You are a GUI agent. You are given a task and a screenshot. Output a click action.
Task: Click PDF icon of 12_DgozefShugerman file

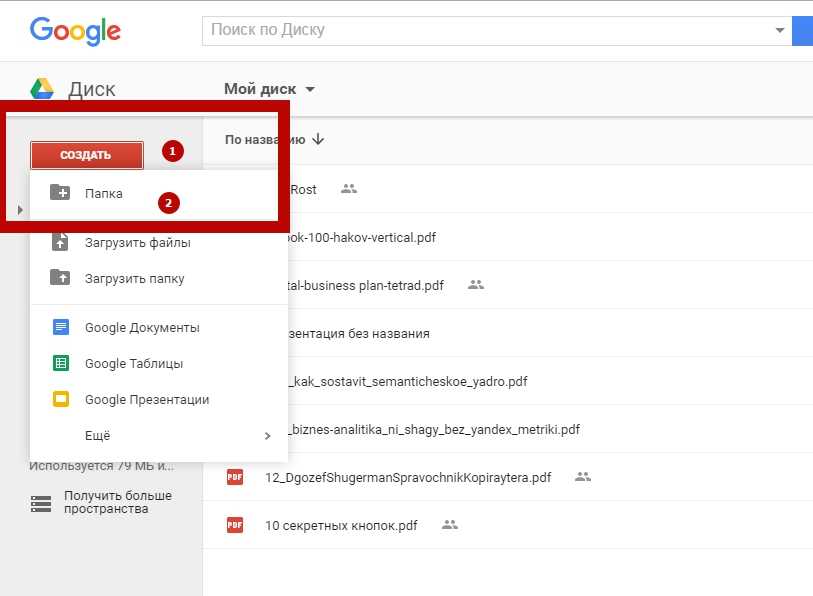tap(235, 477)
